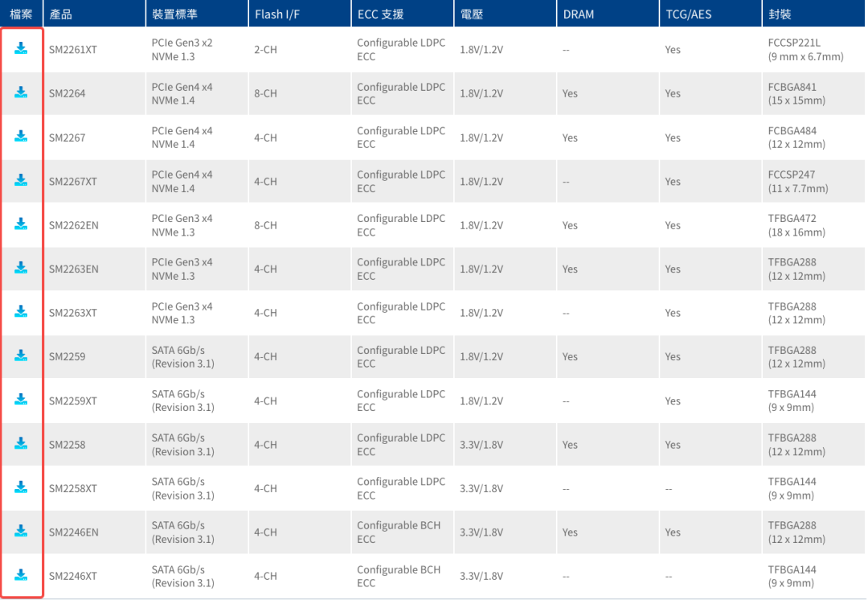Click the 裝置標準 column header
The width and height of the screenshot is (868, 600).
[174, 14]
